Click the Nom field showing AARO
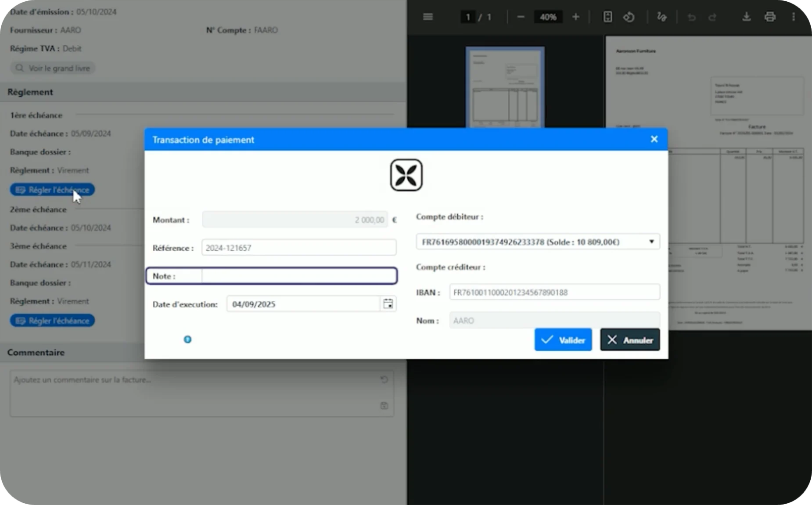This screenshot has width=812, height=505. (554, 320)
